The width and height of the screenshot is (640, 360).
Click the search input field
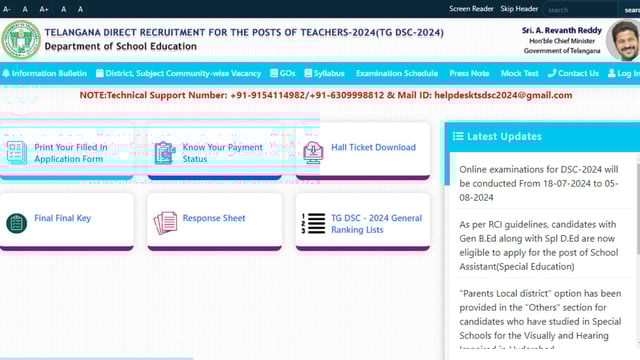click(x=580, y=9)
